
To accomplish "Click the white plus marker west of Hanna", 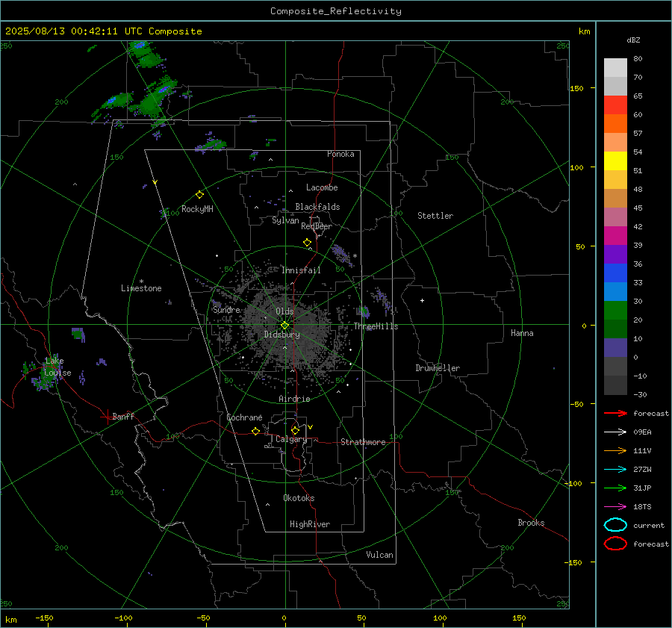I will pos(422,300).
